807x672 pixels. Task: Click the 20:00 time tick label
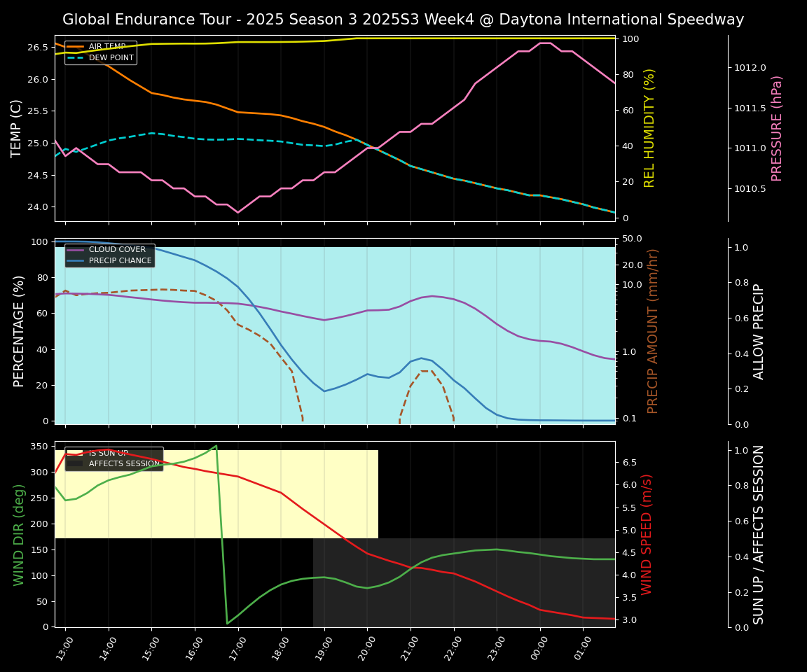[x=366, y=648]
